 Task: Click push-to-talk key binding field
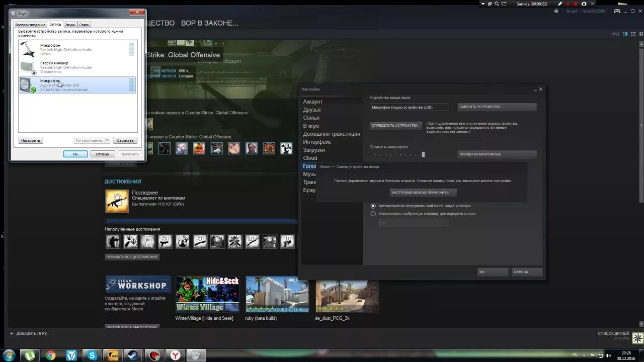[414, 222]
